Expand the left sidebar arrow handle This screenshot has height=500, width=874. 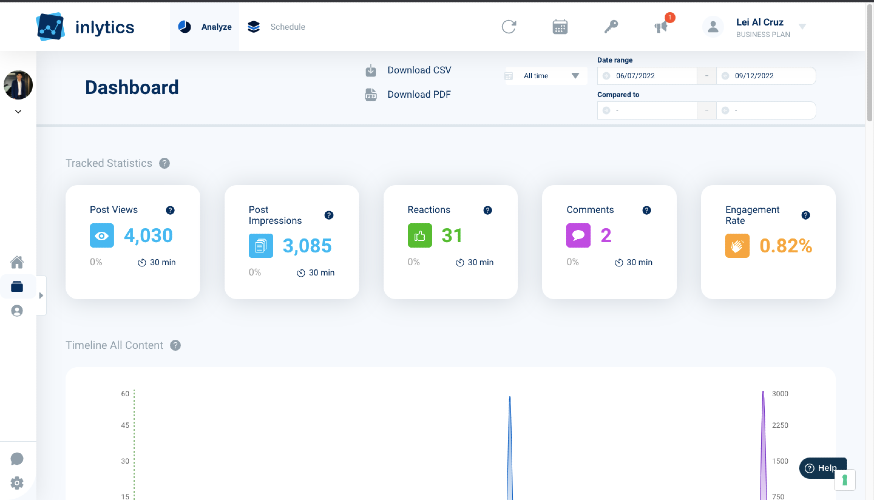point(41,295)
